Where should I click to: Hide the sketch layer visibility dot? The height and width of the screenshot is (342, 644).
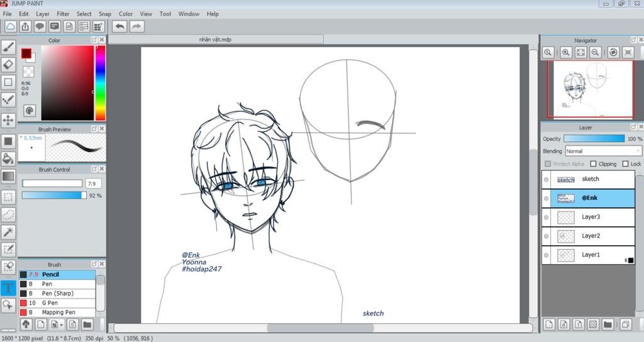547,179
